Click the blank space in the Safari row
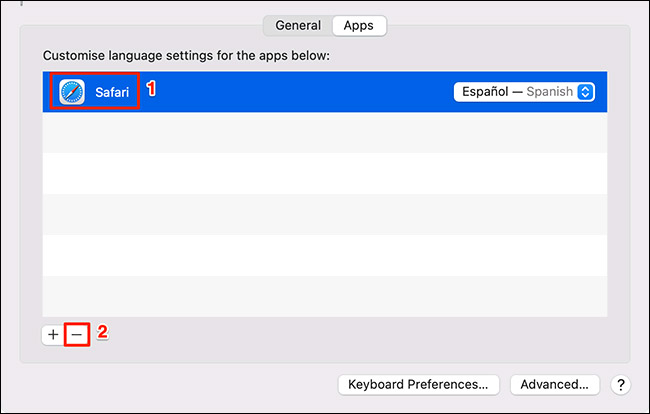 click(300, 92)
